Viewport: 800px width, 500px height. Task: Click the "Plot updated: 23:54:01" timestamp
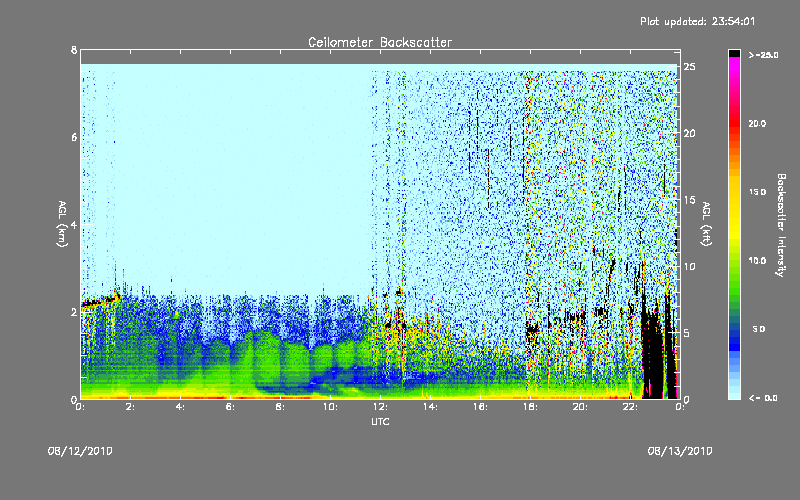pos(697,21)
